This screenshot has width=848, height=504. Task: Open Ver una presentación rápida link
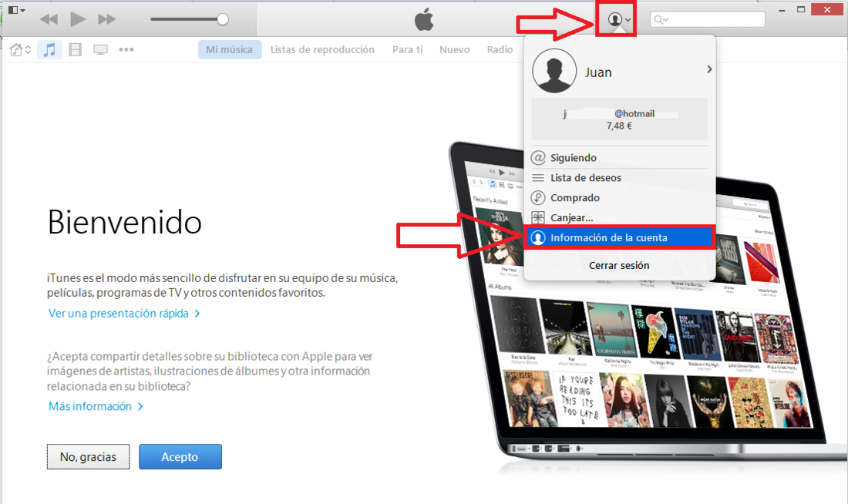tap(124, 314)
